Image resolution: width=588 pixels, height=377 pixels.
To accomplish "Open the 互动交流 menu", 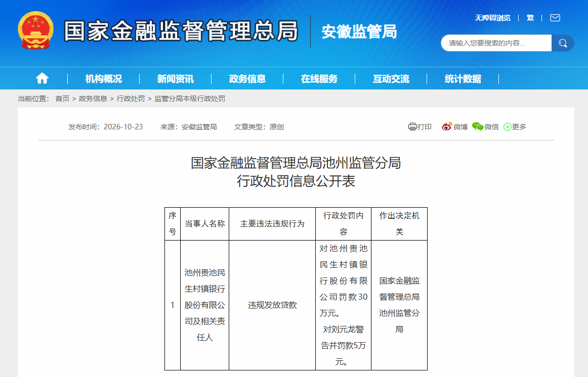I will [391, 79].
